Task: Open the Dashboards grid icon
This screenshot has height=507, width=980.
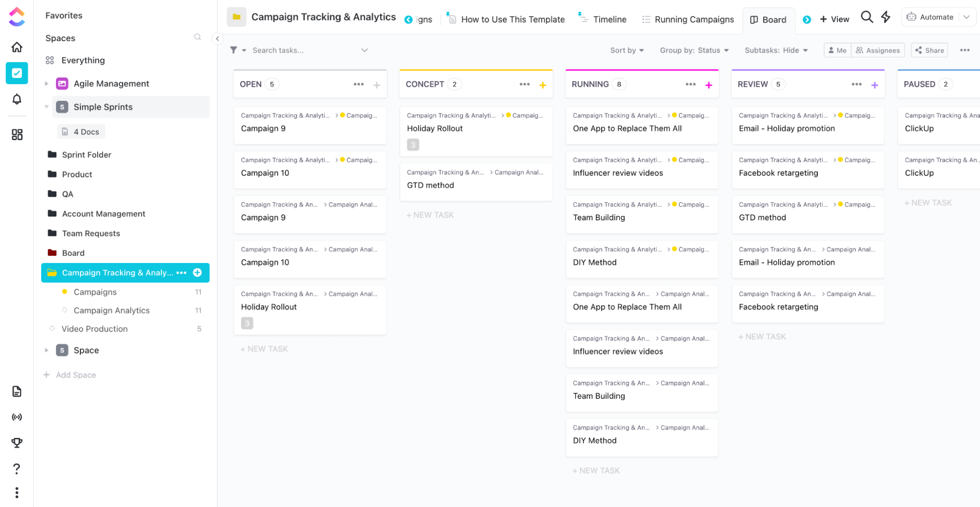Action: pos(17,134)
